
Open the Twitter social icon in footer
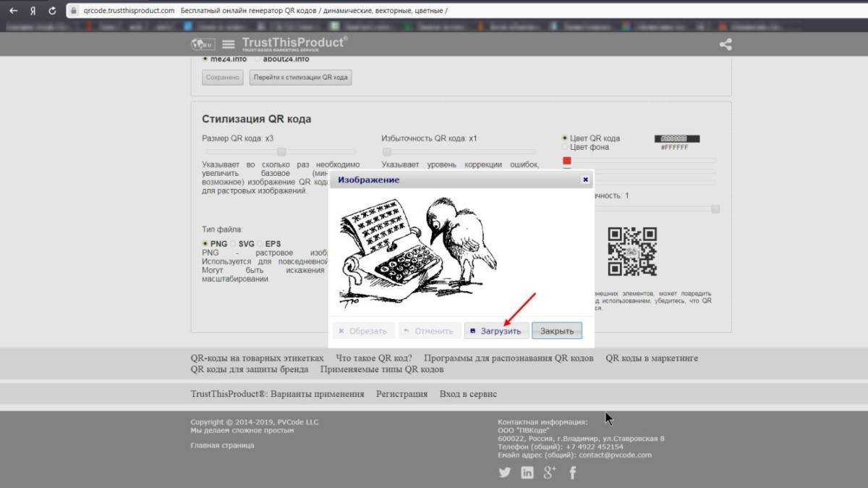click(505, 473)
